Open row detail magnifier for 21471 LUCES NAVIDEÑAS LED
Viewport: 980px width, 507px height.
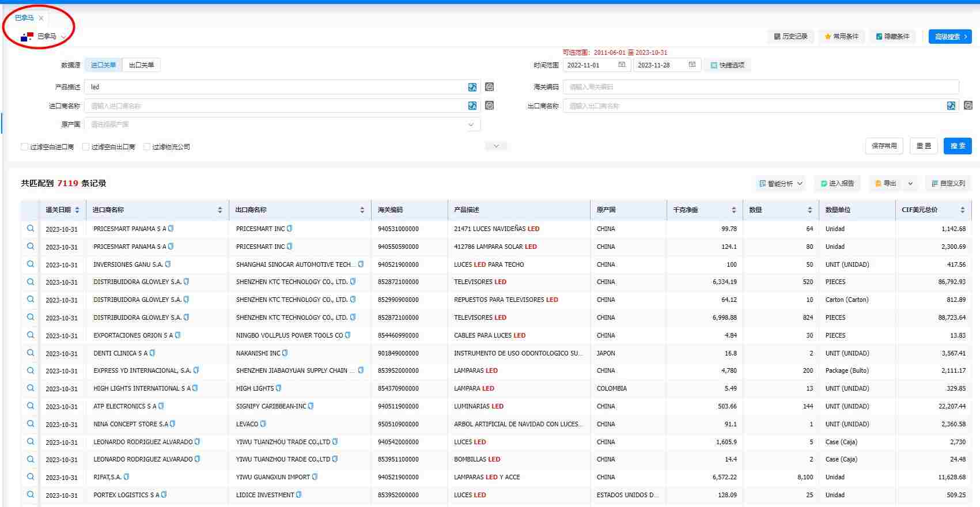pyautogui.click(x=30, y=229)
